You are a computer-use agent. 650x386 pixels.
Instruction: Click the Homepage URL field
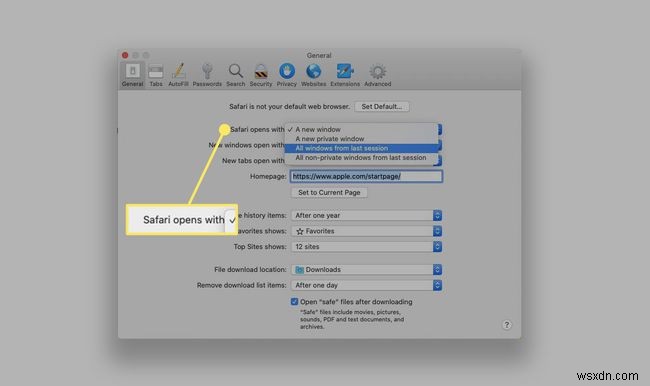[366, 176]
